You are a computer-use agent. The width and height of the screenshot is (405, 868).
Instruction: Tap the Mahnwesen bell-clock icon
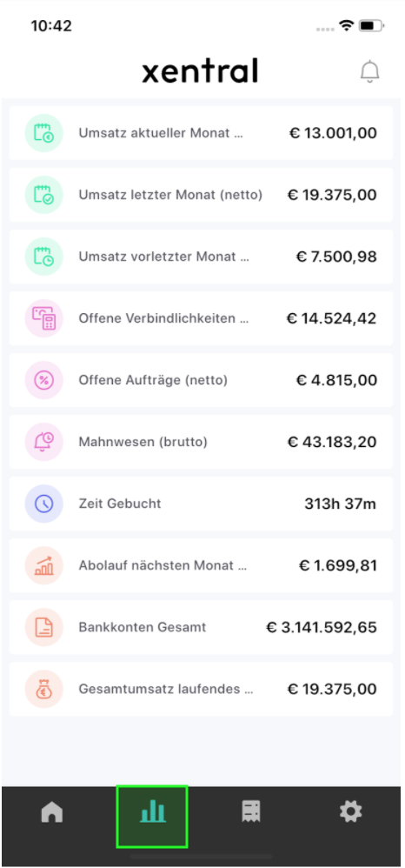point(43,443)
